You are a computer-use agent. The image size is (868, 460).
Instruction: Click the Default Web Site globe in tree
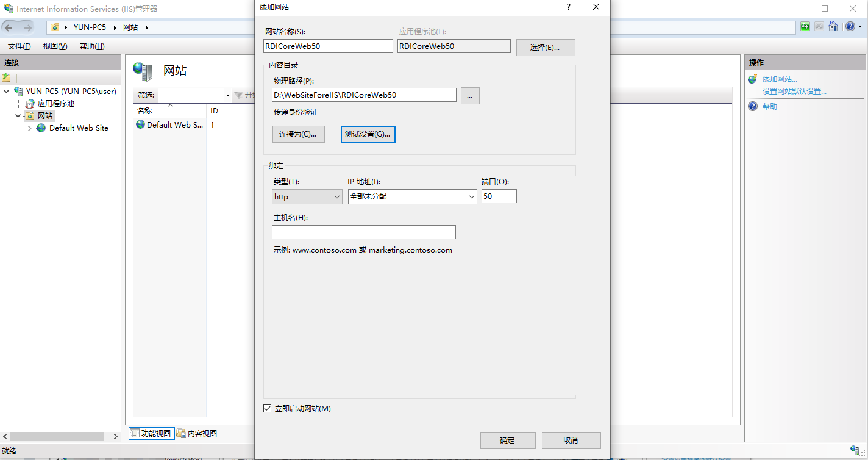coord(41,128)
